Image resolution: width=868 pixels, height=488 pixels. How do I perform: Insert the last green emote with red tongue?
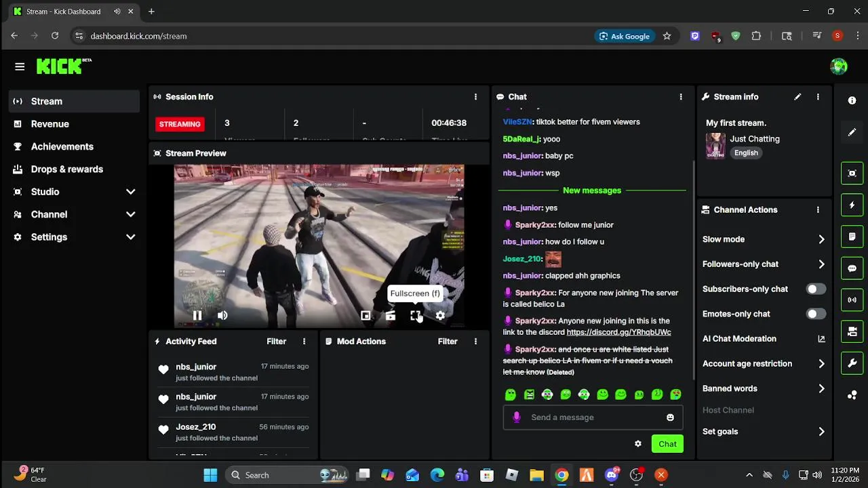[675, 394]
